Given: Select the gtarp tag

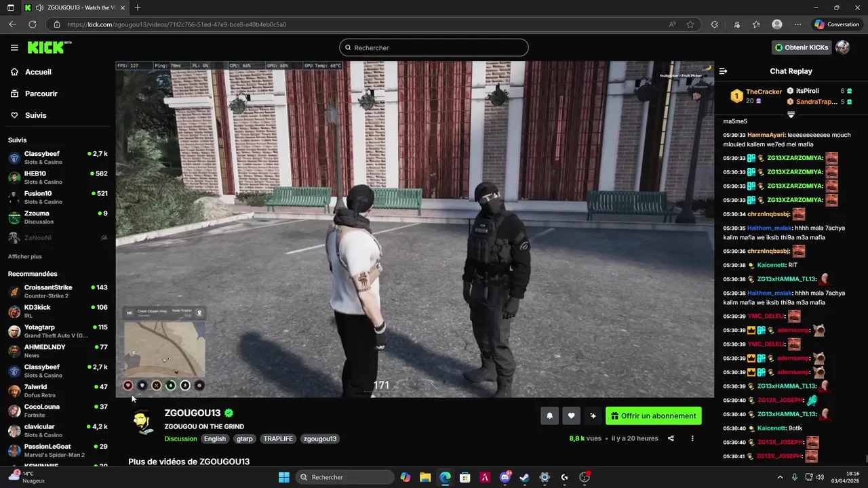Looking at the screenshot, I should pos(245,439).
